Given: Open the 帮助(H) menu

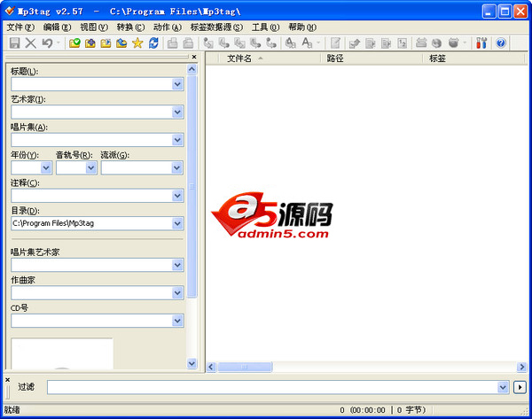Looking at the screenshot, I should [x=302, y=27].
